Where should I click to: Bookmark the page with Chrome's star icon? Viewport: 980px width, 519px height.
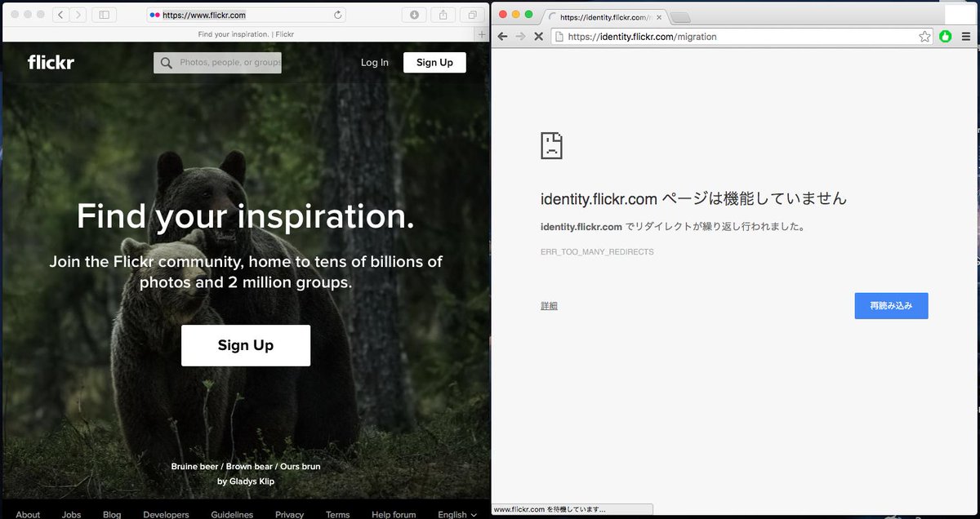924,37
